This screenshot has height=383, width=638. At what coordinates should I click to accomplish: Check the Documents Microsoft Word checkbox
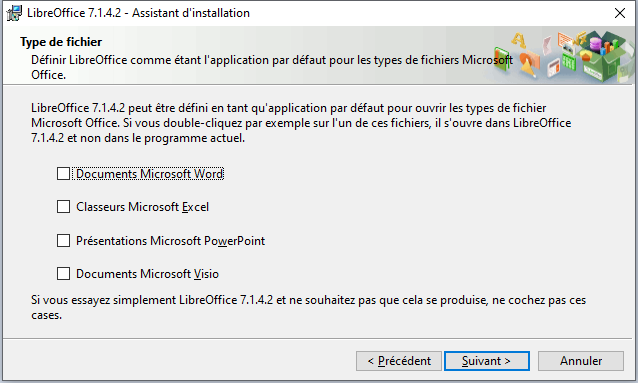tap(63, 174)
